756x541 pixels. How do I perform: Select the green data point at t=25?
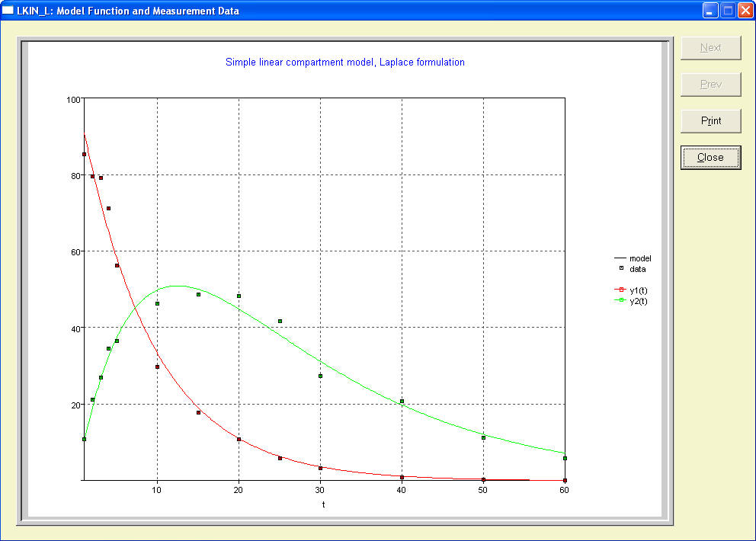click(280, 322)
